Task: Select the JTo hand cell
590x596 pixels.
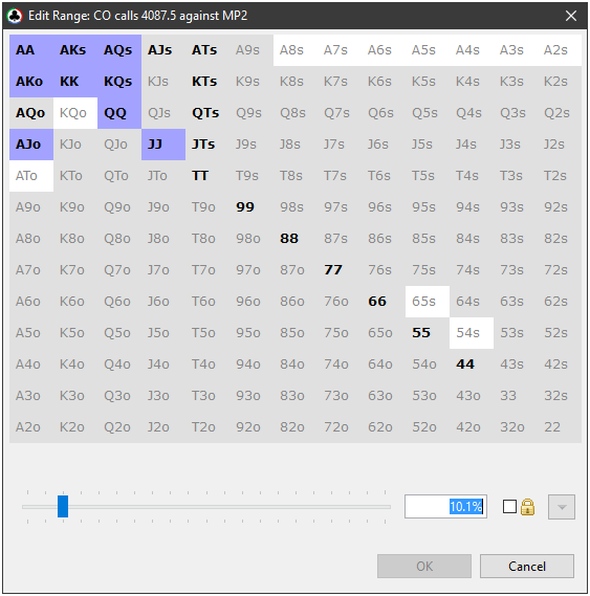Action: click(x=163, y=176)
